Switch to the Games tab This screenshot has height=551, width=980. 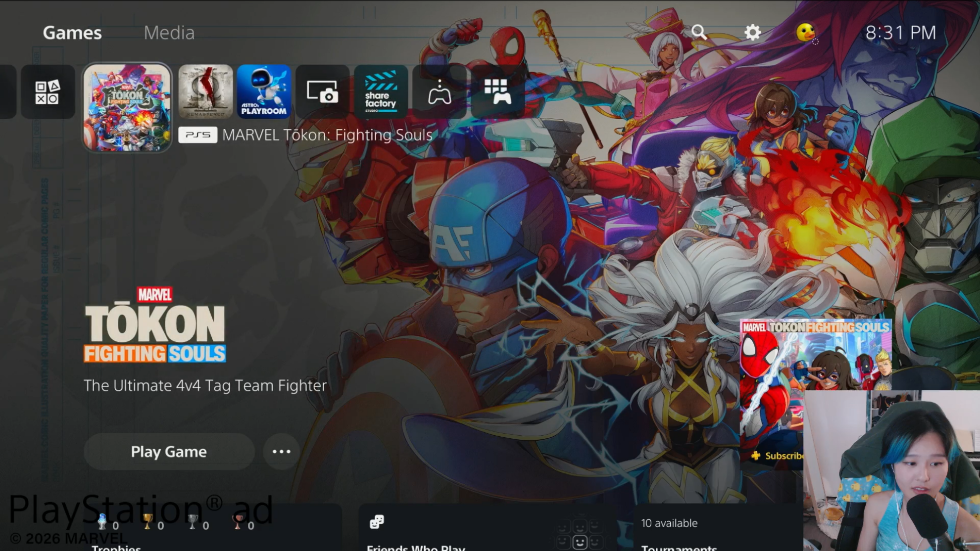pyautogui.click(x=72, y=33)
